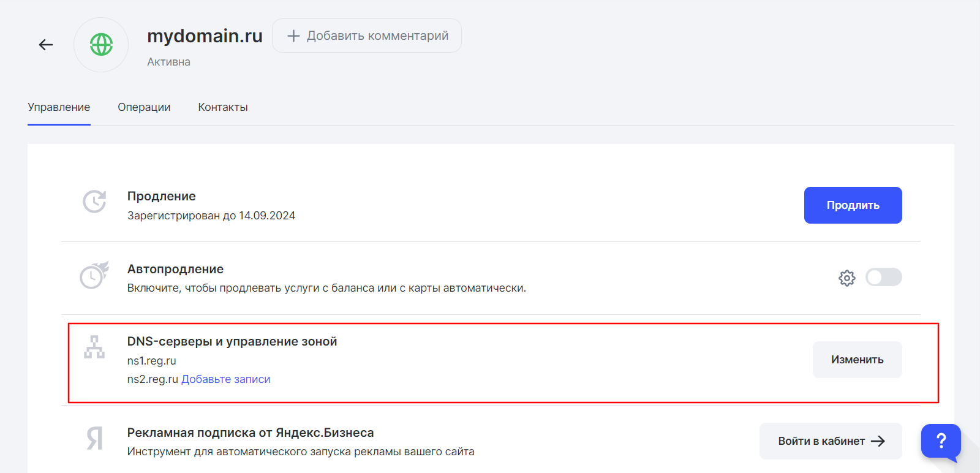This screenshot has height=473, width=980.
Task: Click the mydomain.ru domain title
Action: pos(205,36)
